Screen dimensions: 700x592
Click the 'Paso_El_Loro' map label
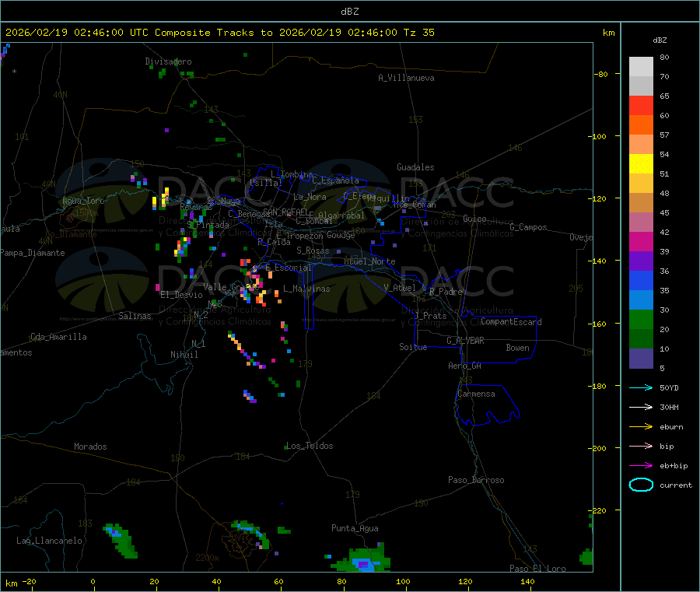pyautogui.click(x=538, y=568)
